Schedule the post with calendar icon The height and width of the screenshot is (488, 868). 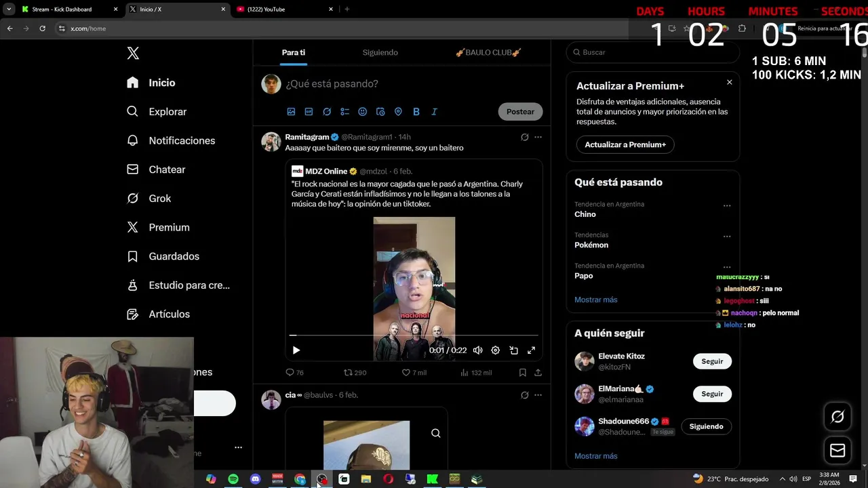coord(380,112)
